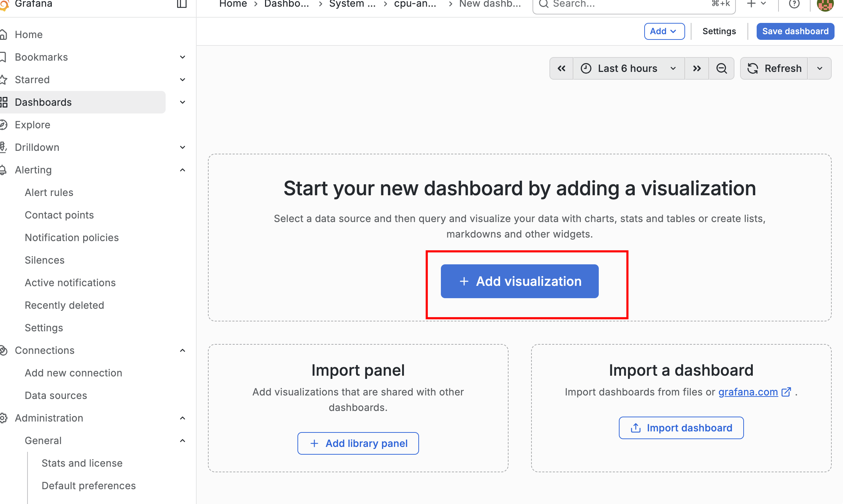
Task: Click the Save dashboard button
Action: [x=795, y=31]
